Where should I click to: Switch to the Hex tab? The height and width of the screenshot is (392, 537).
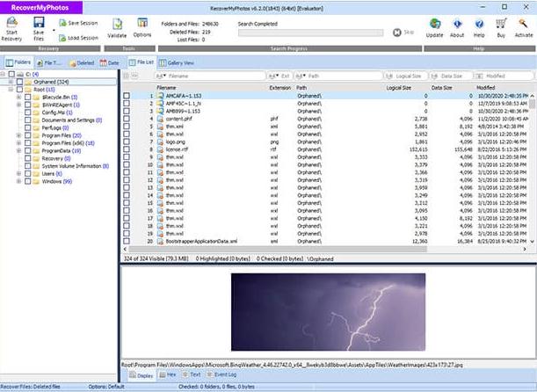pos(169,374)
